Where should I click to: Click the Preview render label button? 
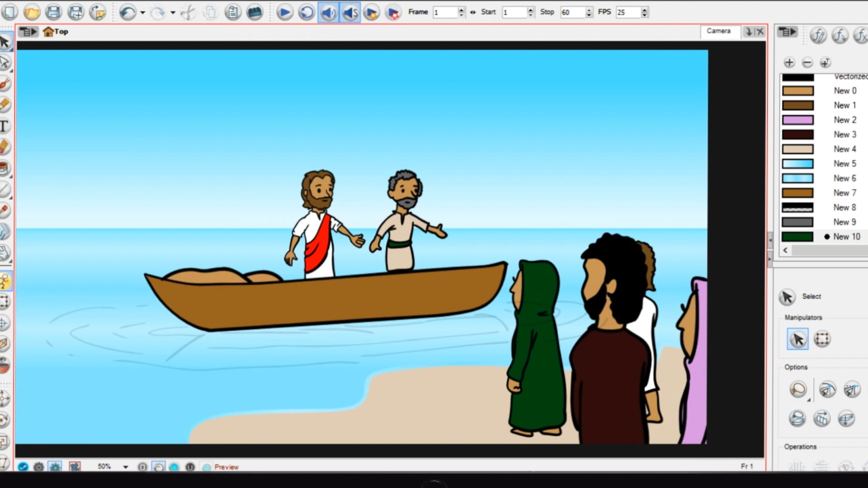[x=226, y=467]
